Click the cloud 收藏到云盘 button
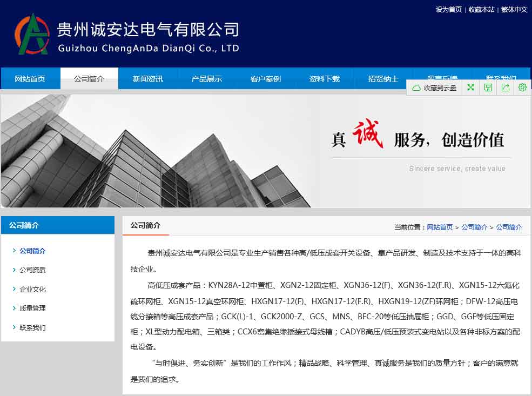 click(x=434, y=88)
